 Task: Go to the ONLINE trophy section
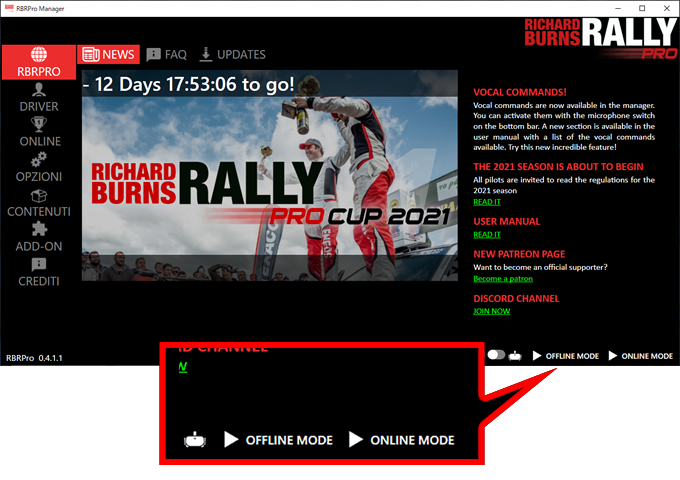click(x=39, y=132)
